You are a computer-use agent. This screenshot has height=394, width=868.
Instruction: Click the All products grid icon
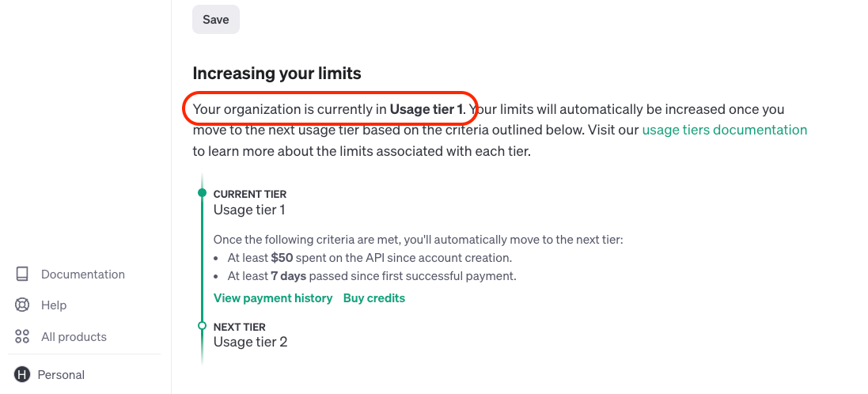[x=22, y=337]
